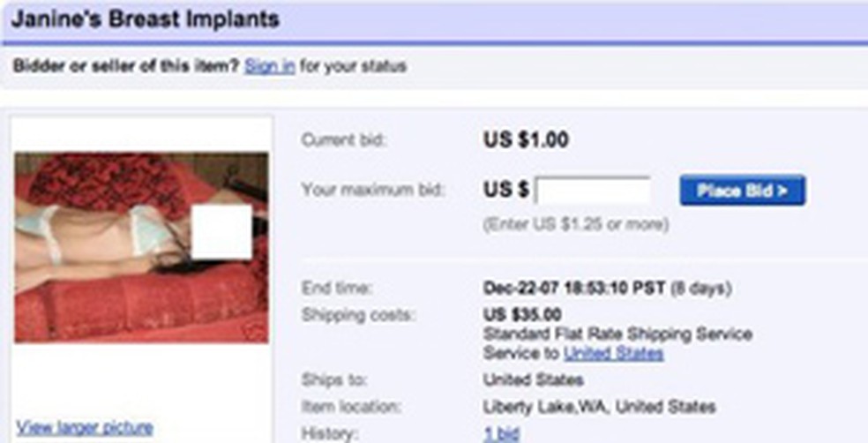Viewport: 868px width, 443px height.
Task: Click the US $1.00 current bid amount
Action: 526,139
